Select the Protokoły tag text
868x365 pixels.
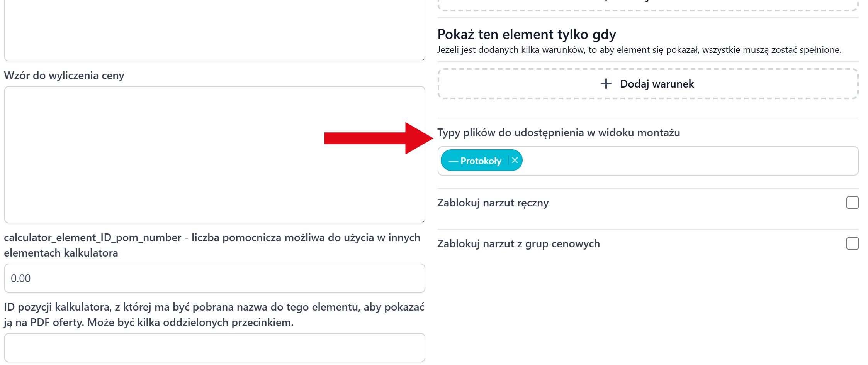tap(481, 161)
